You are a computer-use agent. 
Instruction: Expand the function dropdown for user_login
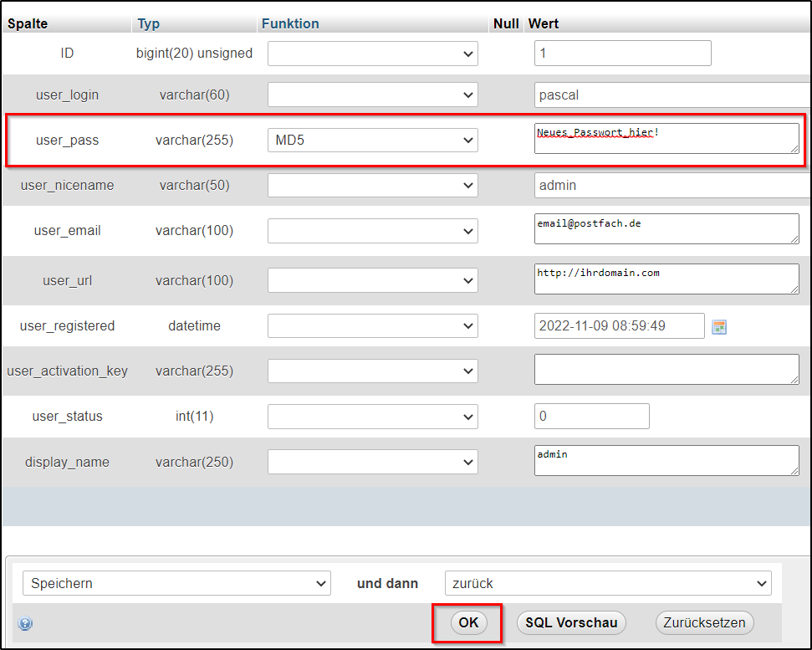(x=372, y=95)
